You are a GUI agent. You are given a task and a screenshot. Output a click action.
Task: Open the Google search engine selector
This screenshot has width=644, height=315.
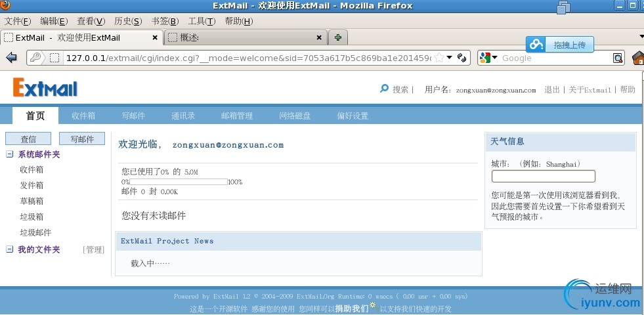click(x=488, y=58)
